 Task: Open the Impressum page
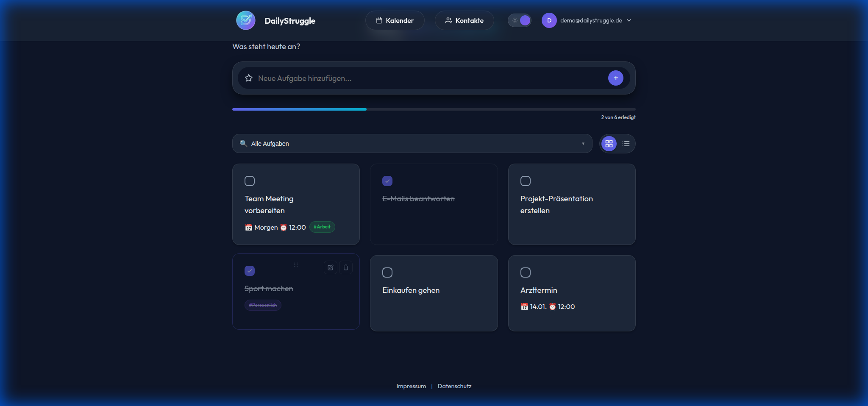(411, 386)
